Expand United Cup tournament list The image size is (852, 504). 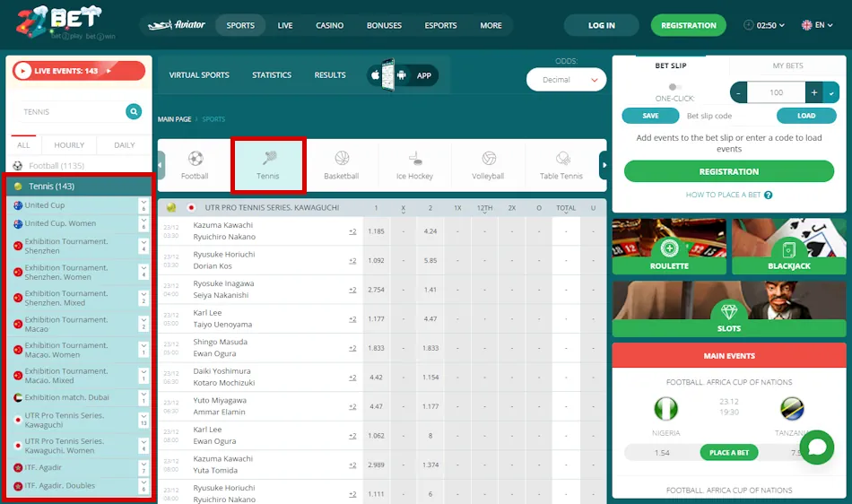pos(143,205)
